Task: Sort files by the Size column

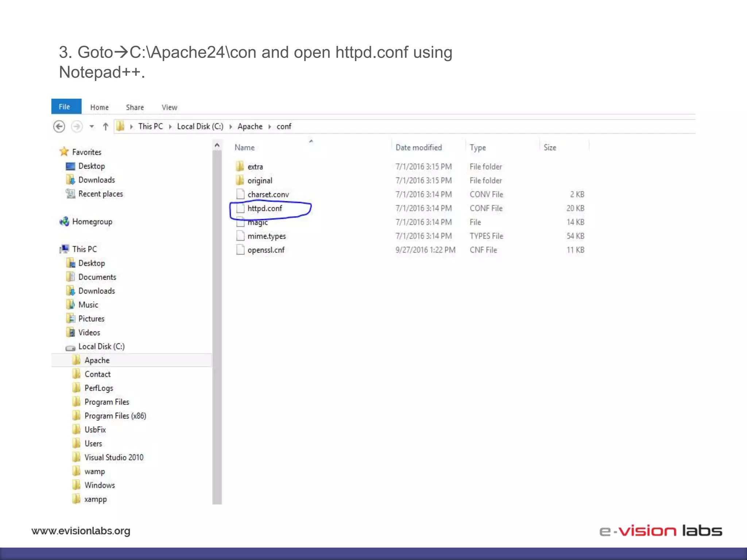Action: tap(550, 147)
